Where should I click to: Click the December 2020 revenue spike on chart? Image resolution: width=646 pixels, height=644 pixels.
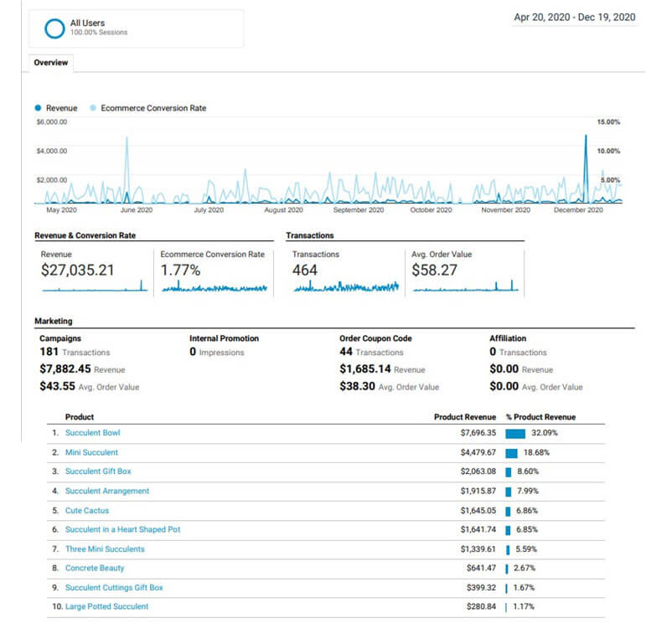586,169
